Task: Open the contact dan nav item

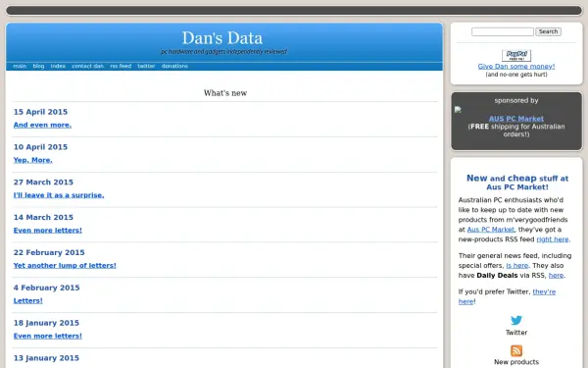Action: (88, 66)
